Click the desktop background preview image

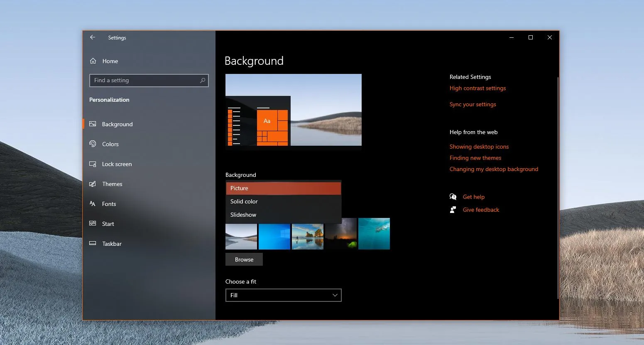pos(294,110)
